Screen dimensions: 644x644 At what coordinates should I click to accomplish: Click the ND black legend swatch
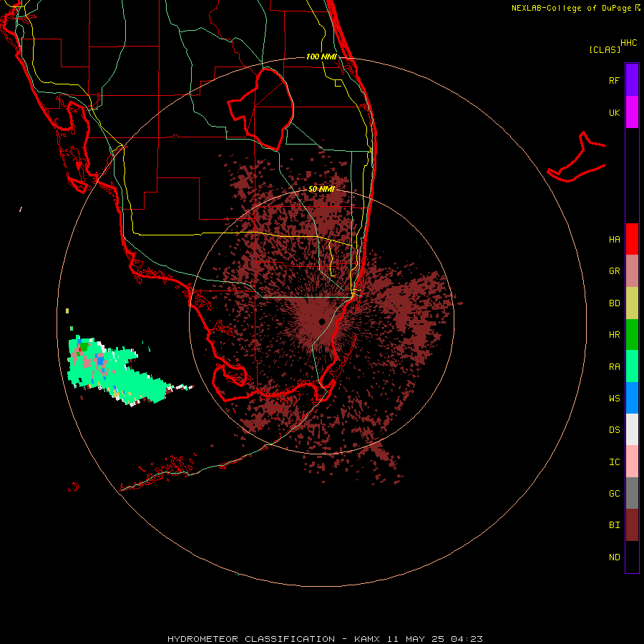632,557
